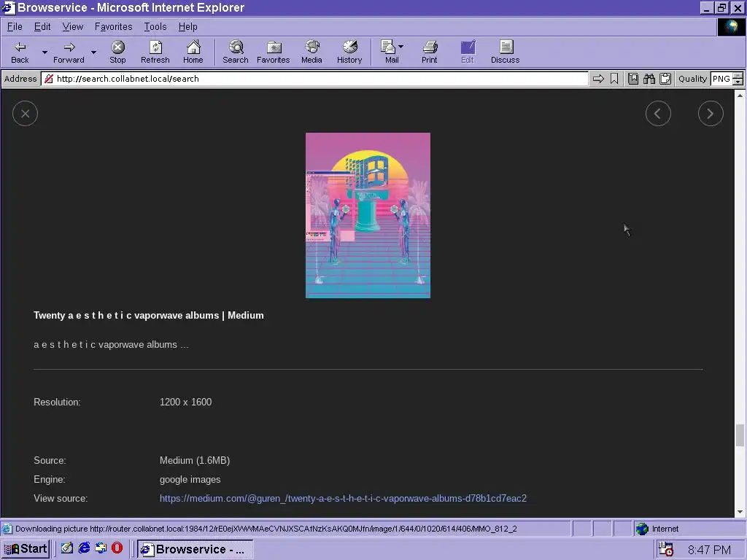The image size is (747, 560).
Task: Click the Go arrow next to address bar
Action: click(x=598, y=79)
